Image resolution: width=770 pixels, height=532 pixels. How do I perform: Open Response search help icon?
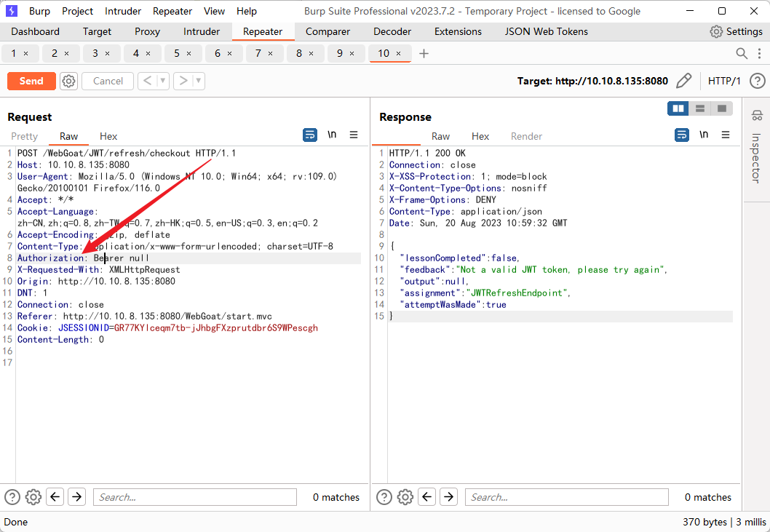tap(384, 497)
